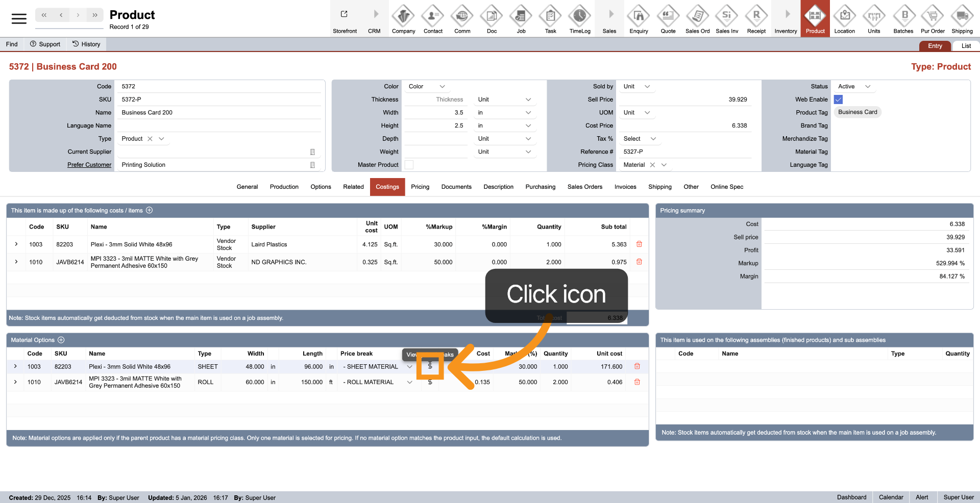
Task: Expand the Status dropdown
Action: click(x=867, y=87)
